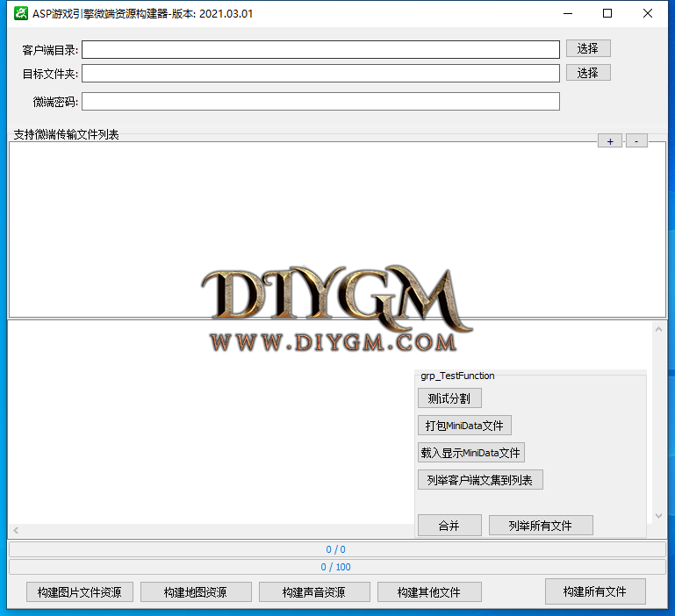The image size is (675, 616).
Task: Click 载入显示MiniData文件 button
Action: [x=471, y=453]
